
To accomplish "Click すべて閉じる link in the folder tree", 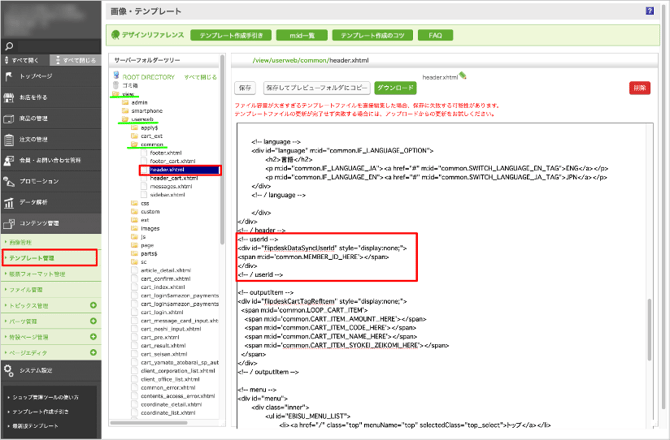I will point(200,76).
